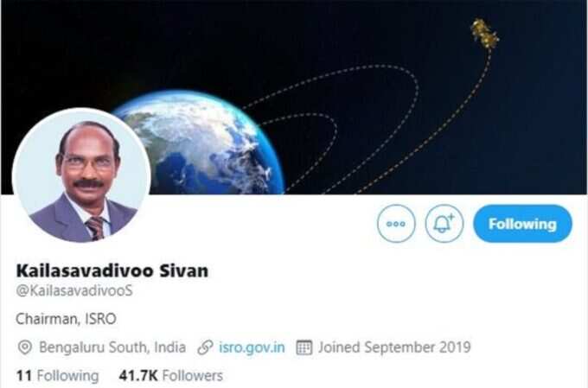
Task: Click the link chain icon
Action: [205, 347]
